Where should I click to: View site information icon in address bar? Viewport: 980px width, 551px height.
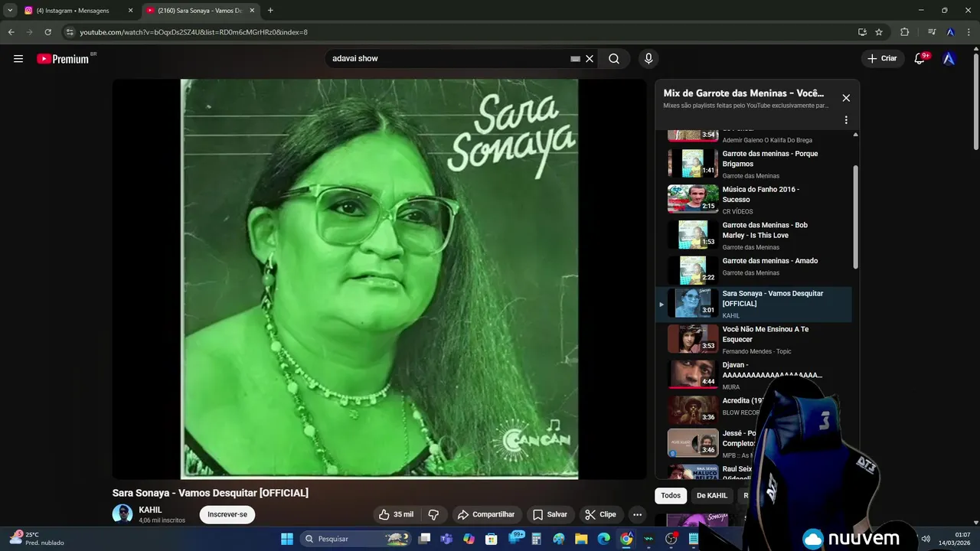(x=70, y=32)
